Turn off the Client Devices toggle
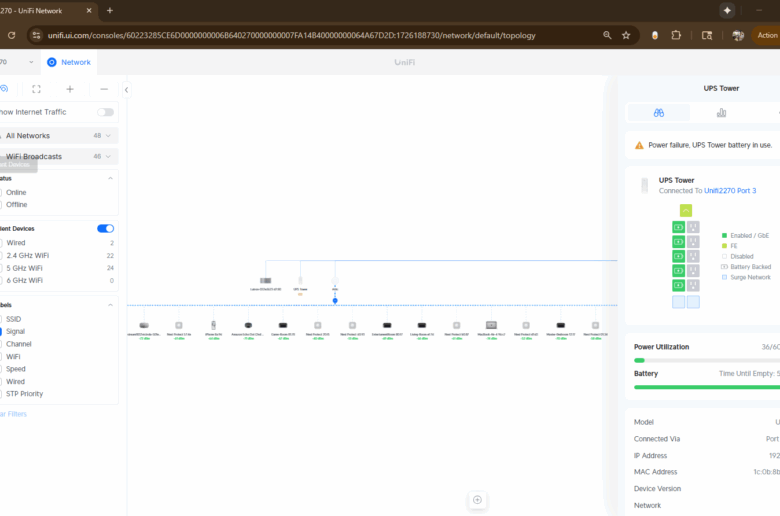The image size is (780, 516). 105,229
